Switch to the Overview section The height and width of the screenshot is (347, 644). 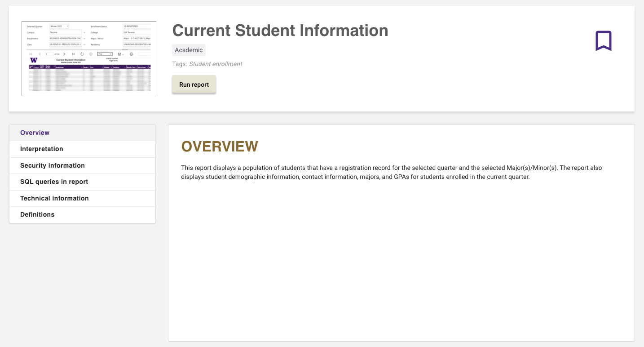coord(35,133)
